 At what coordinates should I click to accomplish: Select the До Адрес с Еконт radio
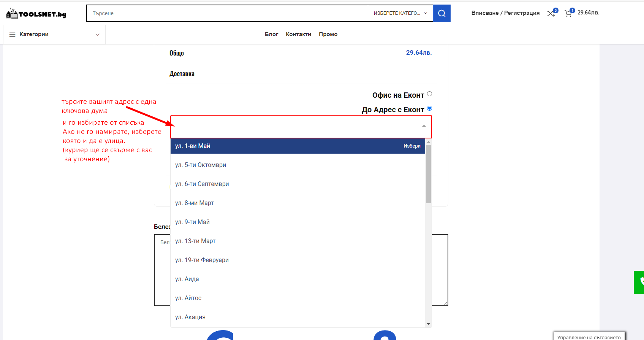pyautogui.click(x=429, y=108)
